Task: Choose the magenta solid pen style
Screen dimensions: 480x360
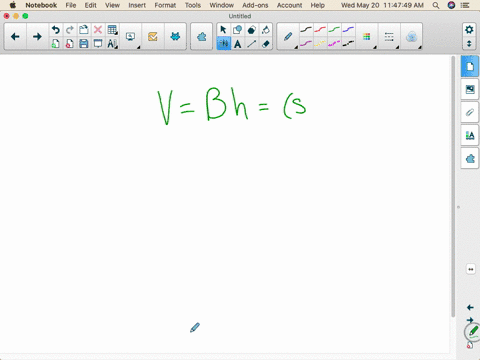Action: tap(306, 43)
